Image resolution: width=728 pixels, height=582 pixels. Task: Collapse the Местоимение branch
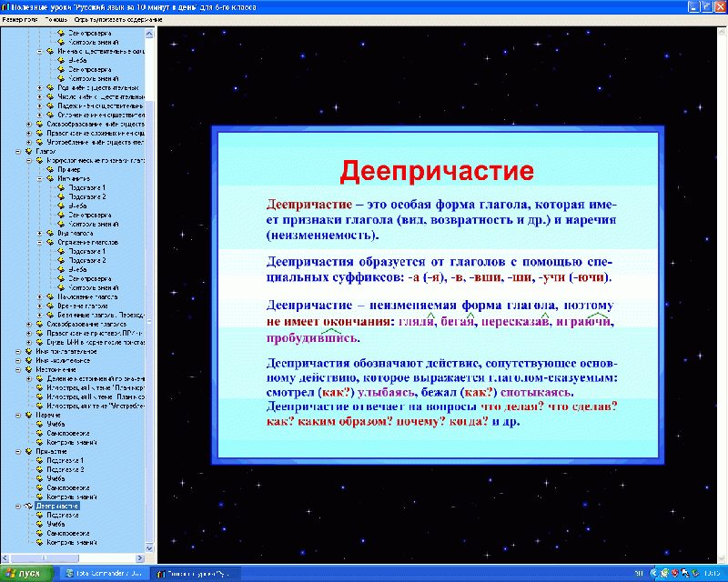click(18, 369)
